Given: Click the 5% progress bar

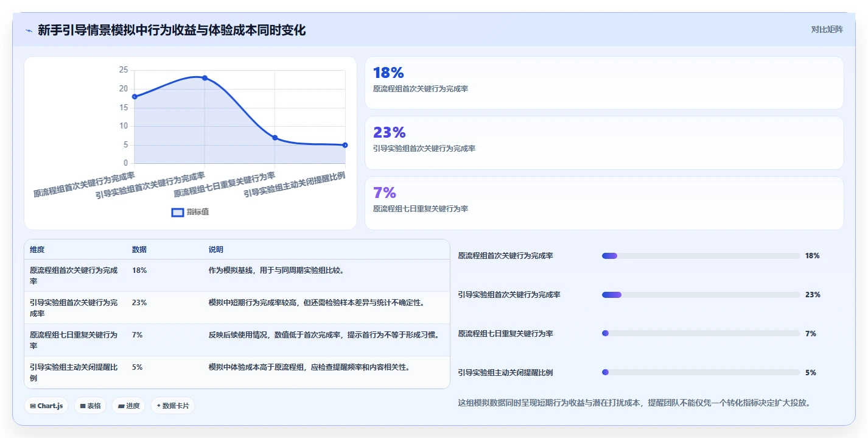Looking at the screenshot, I should click(701, 372).
